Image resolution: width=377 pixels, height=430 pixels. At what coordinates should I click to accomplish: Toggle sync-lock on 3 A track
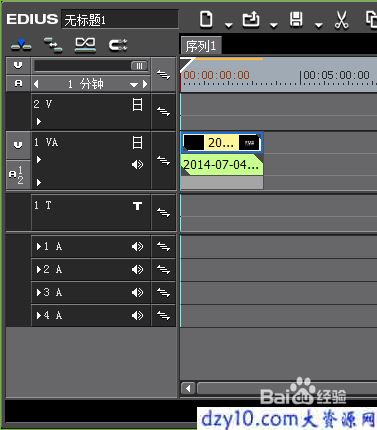[x=163, y=292]
